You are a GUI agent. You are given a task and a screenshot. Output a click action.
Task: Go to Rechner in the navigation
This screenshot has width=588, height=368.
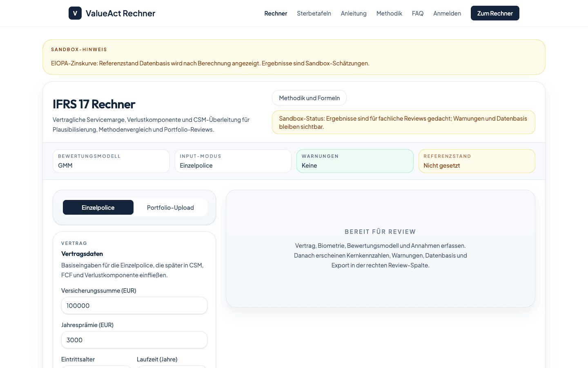276,13
